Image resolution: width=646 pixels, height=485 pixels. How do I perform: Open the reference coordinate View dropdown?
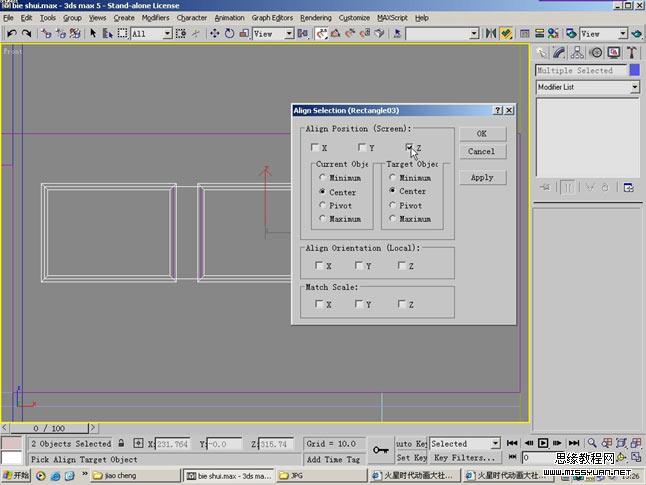[x=290, y=33]
